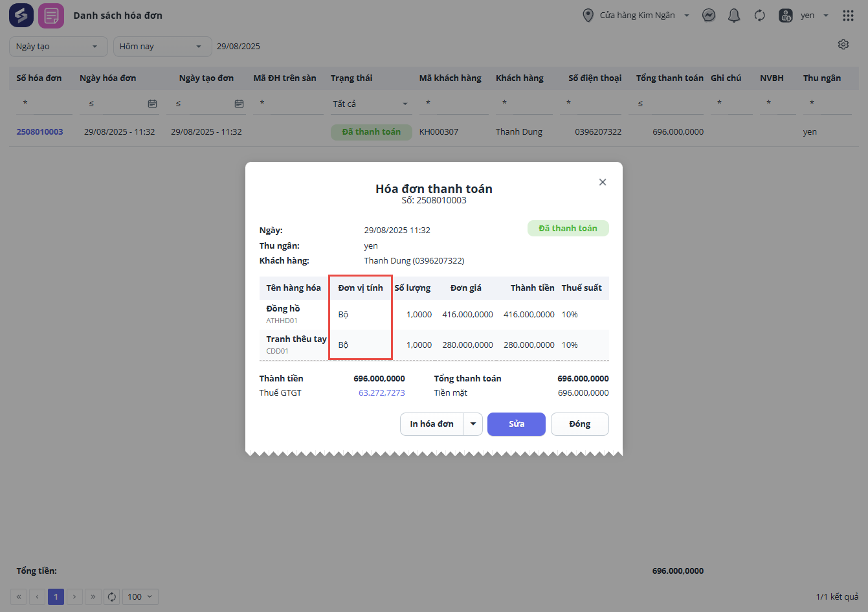Click the In hóa đơn button

(x=432, y=424)
